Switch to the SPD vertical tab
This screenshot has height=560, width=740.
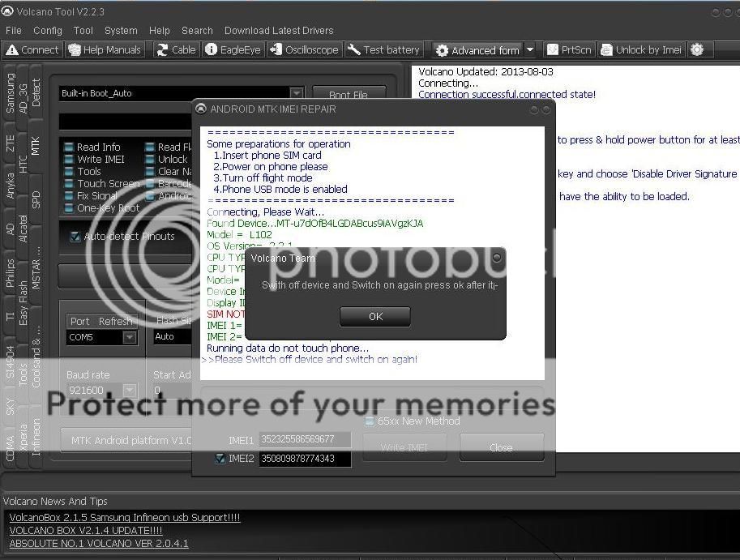pyautogui.click(x=36, y=199)
